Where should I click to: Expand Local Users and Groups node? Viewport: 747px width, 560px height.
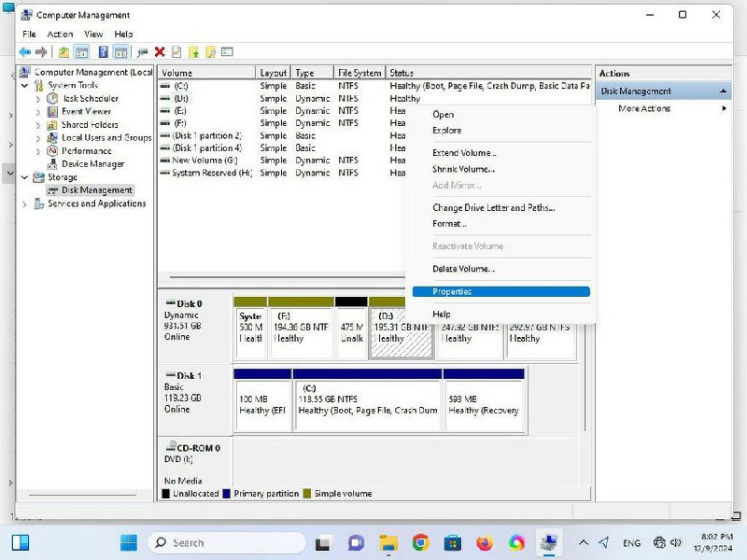38,138
